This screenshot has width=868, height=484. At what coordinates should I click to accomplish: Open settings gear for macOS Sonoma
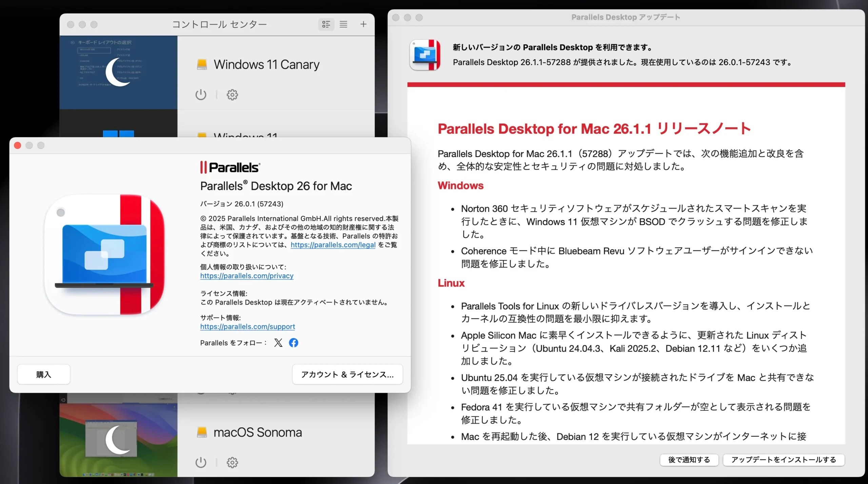tap(232, 462)
